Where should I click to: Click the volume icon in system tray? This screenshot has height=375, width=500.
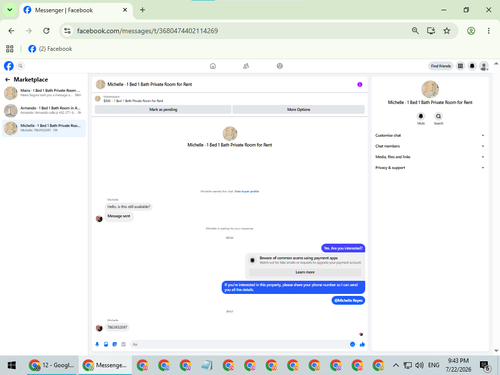[x=419, y=365]
